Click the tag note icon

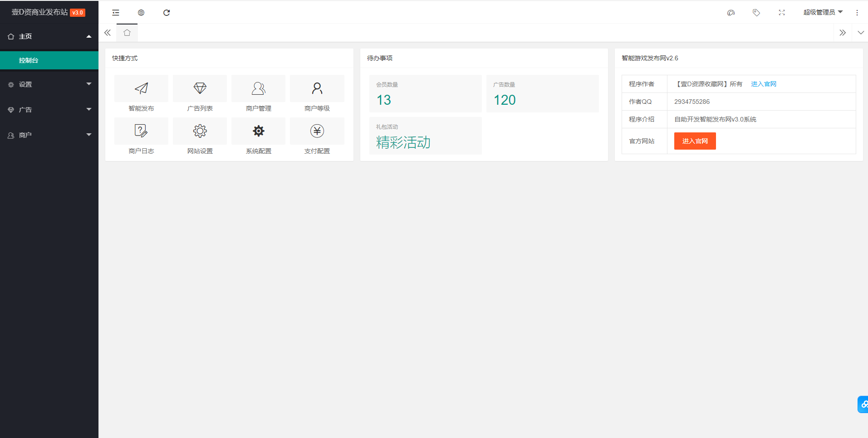point(756,13)
